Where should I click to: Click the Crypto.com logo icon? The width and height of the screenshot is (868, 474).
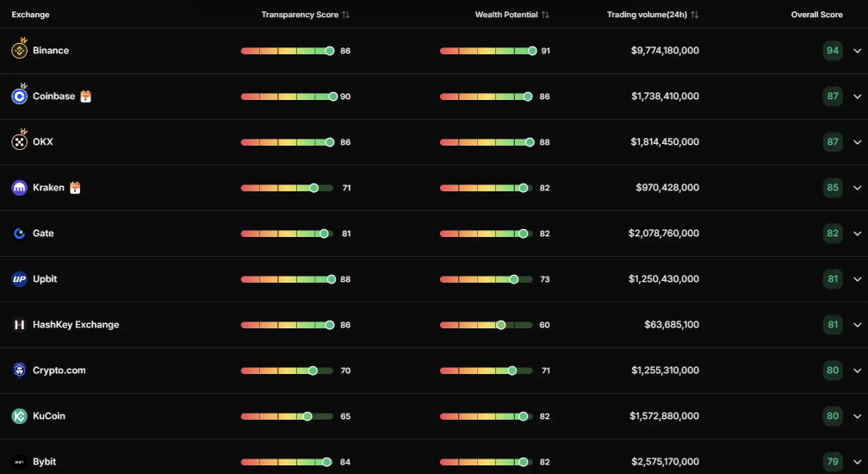pos(19,371)
